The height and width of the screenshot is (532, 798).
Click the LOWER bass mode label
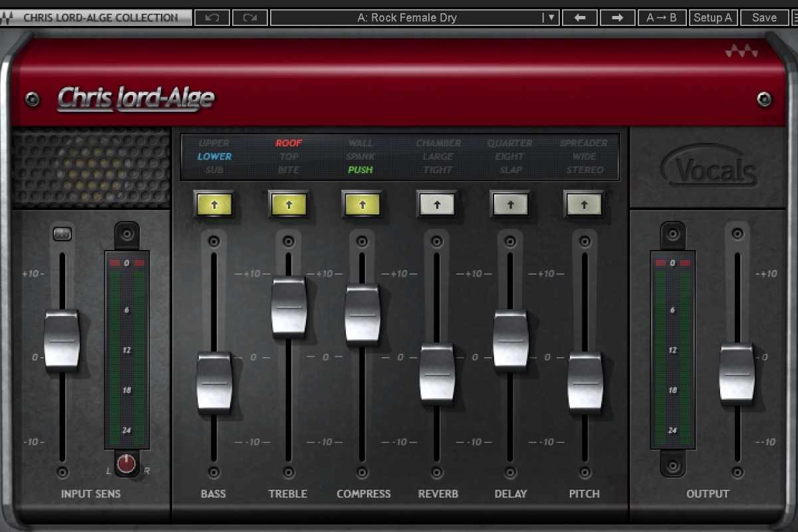click(x=214, y=156)
